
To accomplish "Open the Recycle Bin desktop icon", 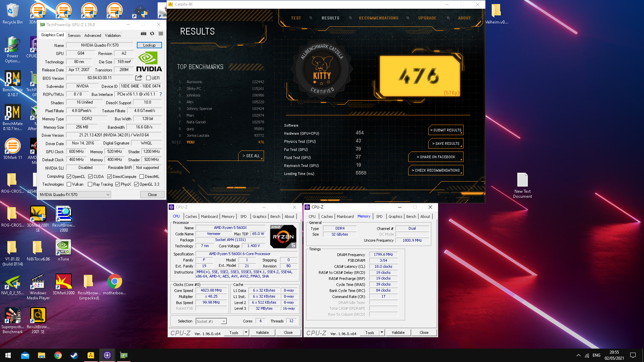I will tap(13, 13).
